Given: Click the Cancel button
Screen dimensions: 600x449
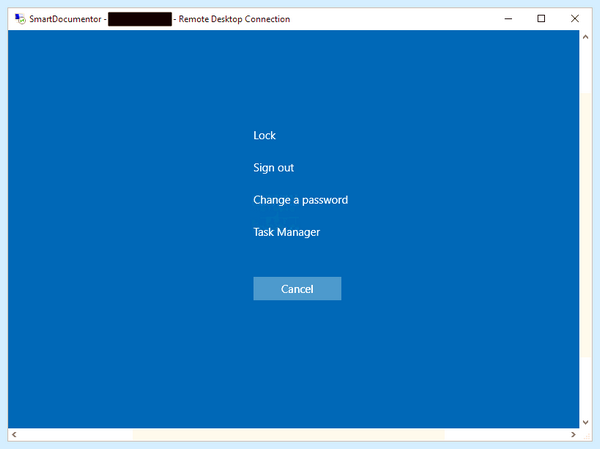Looking at the screenshot, I should pyautogui.click(x=297, y=289).
